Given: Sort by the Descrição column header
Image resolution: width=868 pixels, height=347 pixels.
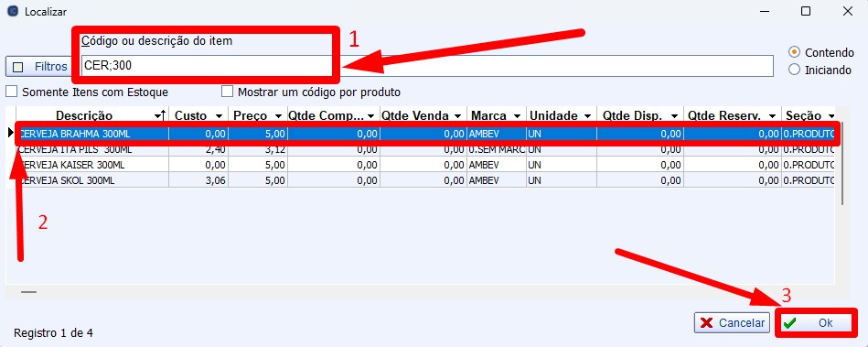Looking at the screenshot, I should click(x=84, y=116).
